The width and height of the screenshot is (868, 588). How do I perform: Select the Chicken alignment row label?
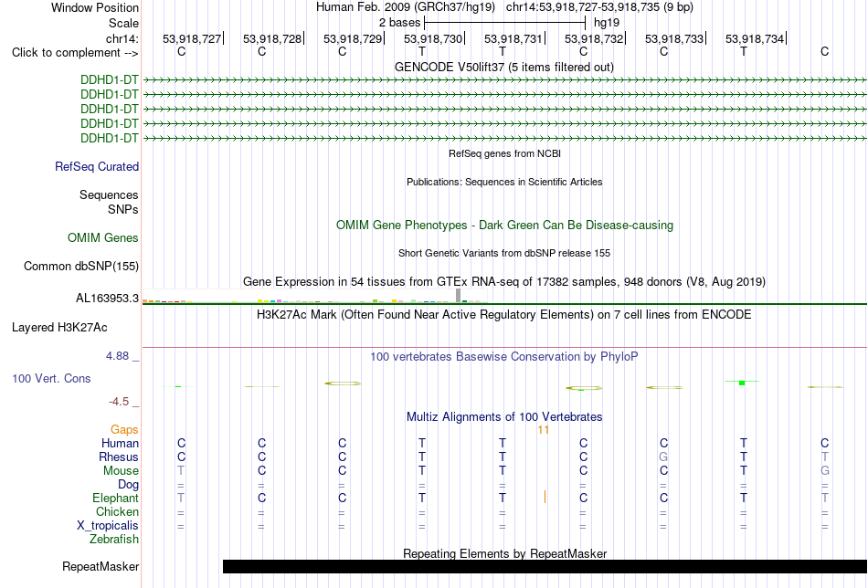click(x=117, y=511)
